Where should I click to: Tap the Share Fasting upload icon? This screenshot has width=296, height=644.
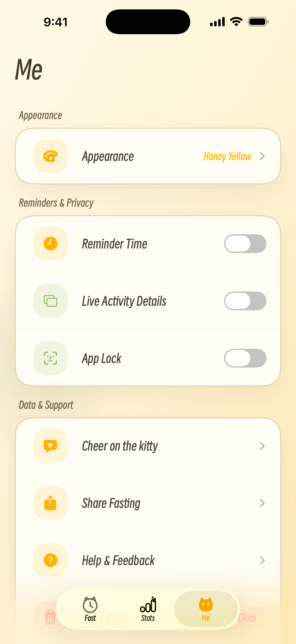[50, 503]
